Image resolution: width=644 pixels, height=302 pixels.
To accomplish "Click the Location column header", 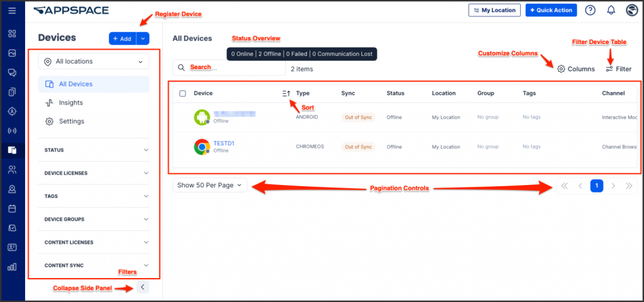I will pyautogui.click(x=443, y=93).
